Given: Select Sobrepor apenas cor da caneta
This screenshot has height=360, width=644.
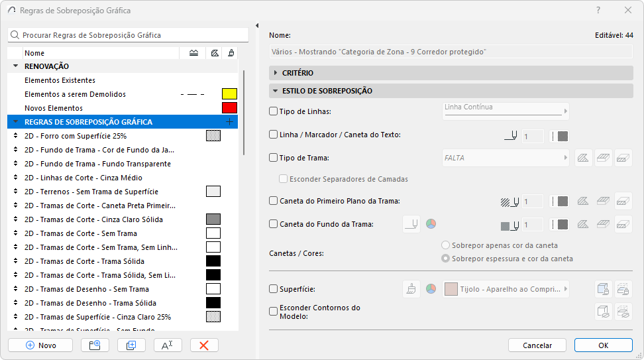Looking at the screenshot, I should point(445,245).
